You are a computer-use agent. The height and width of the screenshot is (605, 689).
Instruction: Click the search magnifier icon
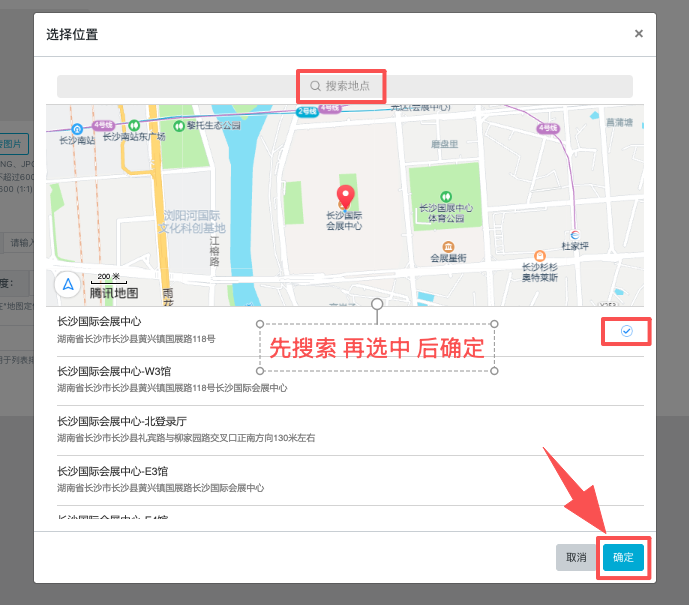[315, 86]
